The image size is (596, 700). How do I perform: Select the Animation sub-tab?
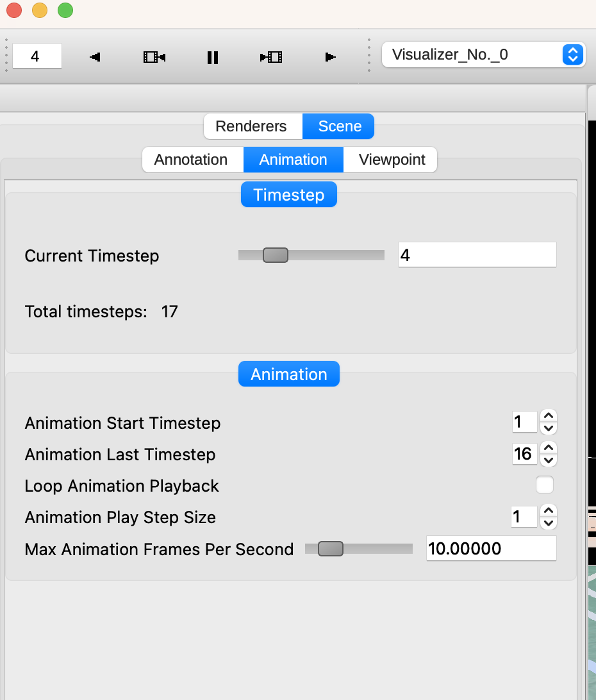click(x=294, y=160)
